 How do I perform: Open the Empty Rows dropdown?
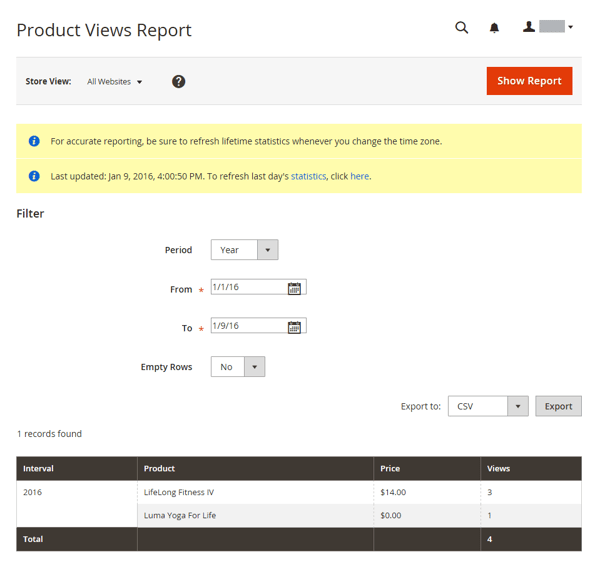[x=238, y=367]
